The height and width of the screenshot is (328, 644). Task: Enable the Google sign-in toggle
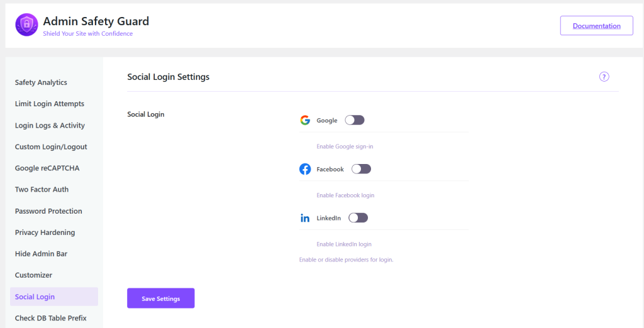click(x=355, y=120)
